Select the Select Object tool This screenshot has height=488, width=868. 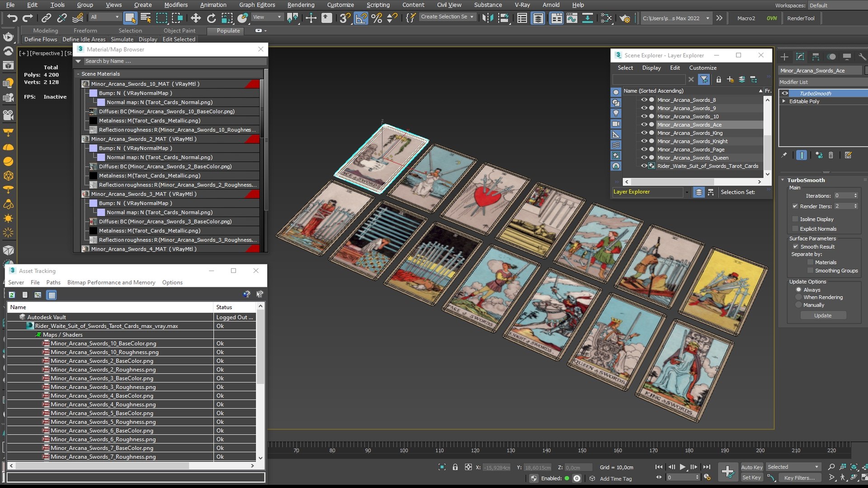[x=130, y=18]
